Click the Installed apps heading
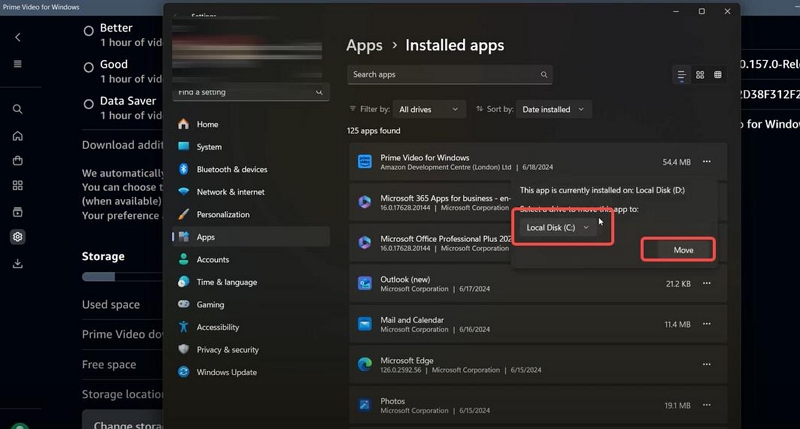 coord(455,45)
